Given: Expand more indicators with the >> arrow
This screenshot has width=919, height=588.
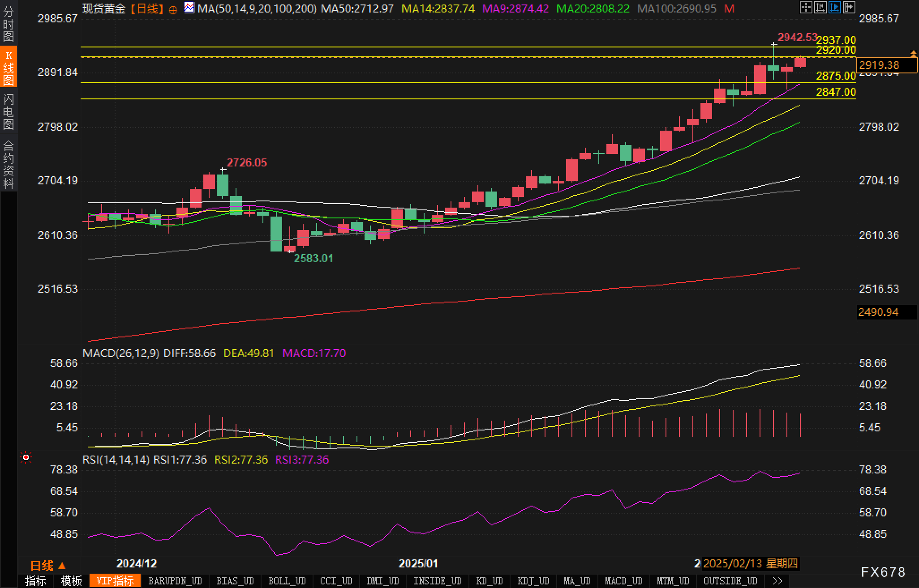Looking at the screenshot, I should tap(777, 581).
